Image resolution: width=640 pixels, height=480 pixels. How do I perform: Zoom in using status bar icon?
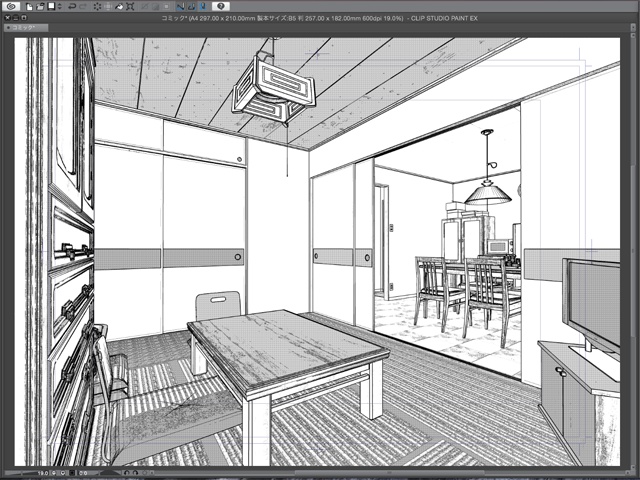click(63, 473)
